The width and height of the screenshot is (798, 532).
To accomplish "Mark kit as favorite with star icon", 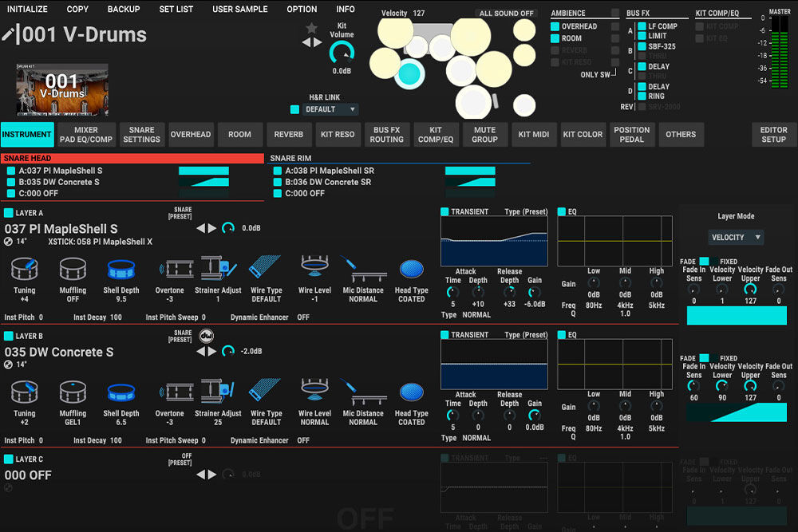I will pyautogui.click(x=311, y=28).
